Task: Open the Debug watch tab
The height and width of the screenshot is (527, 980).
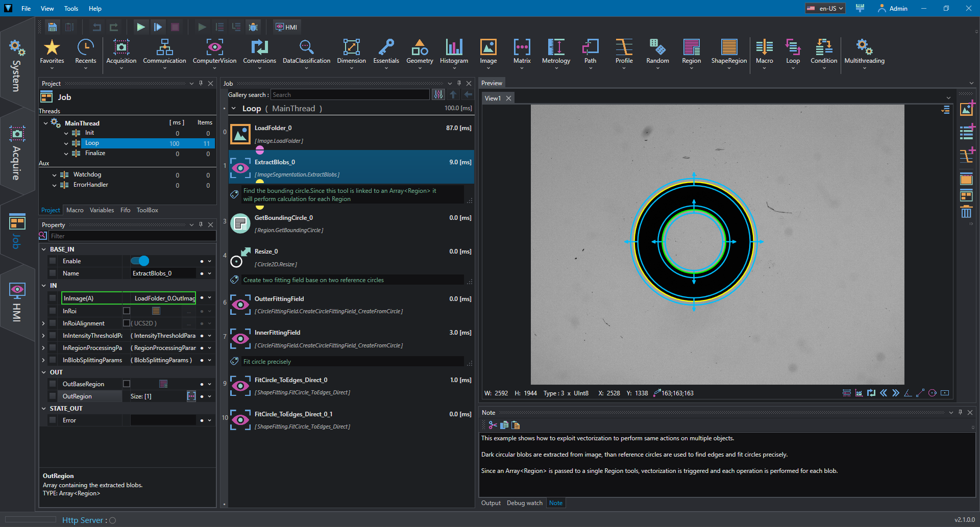Action: click(x=524, y=503)
